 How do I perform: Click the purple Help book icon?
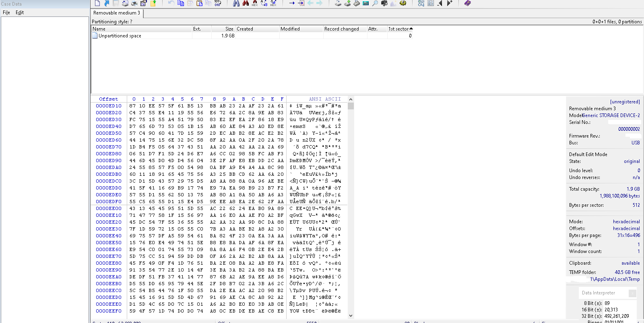(468, 3)
